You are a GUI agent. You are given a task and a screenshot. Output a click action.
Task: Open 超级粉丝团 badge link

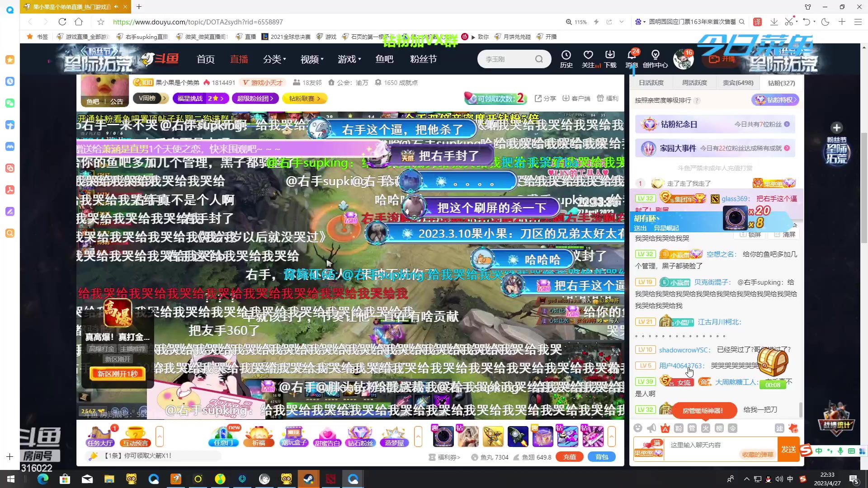(255, 98)
